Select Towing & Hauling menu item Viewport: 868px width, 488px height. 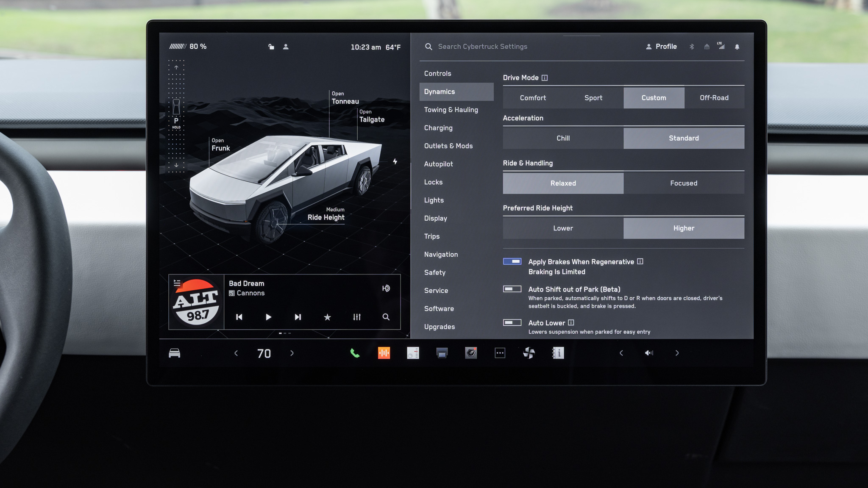(x=451, y=110)
